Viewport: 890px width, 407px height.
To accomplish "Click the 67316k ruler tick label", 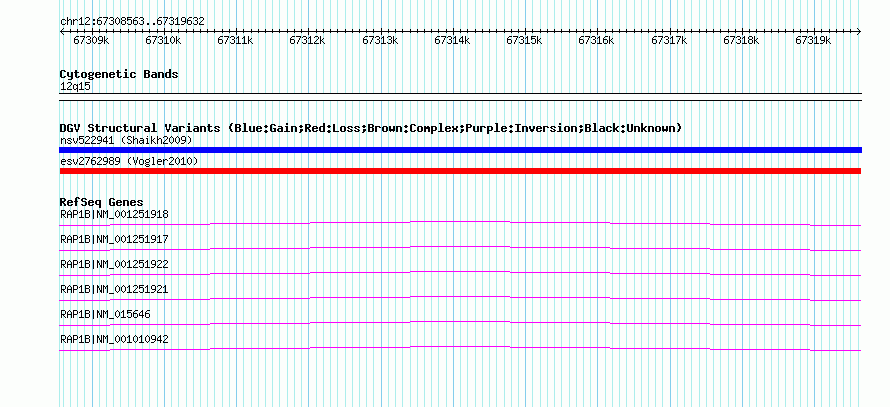I will [x=597, y=41].
